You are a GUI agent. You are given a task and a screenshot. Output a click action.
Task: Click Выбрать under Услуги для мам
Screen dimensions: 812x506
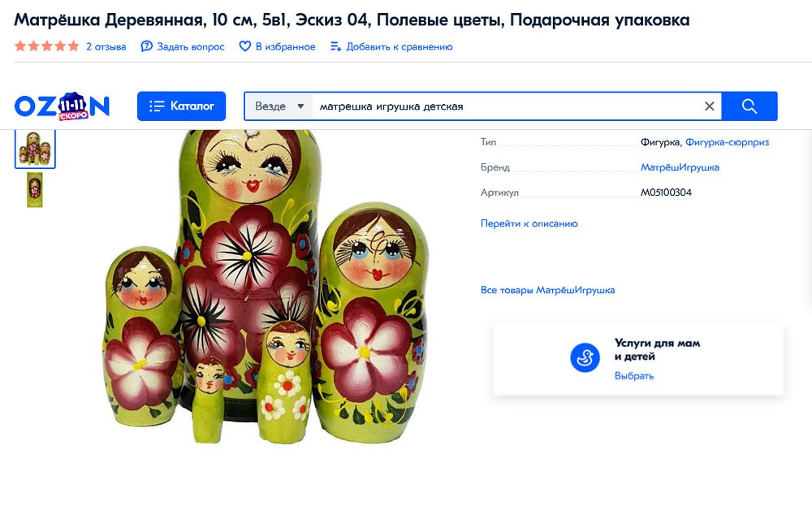point(635,375)
